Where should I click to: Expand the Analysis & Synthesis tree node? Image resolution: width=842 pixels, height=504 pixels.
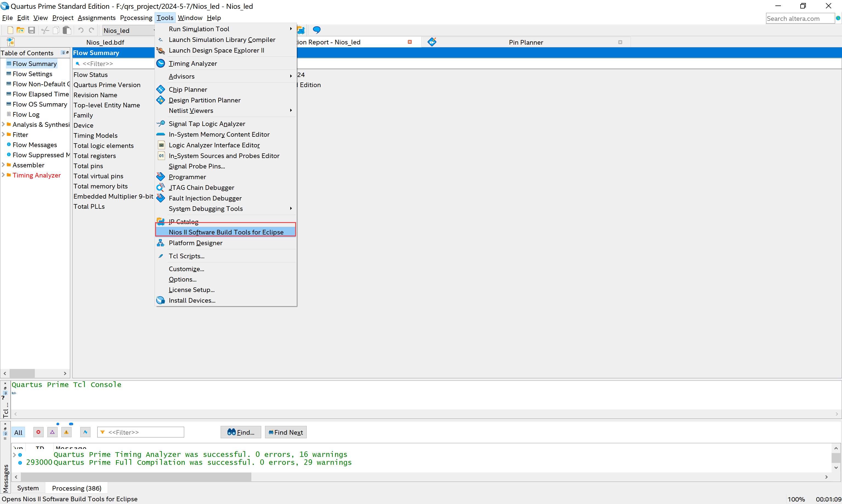tap(3, 124)
